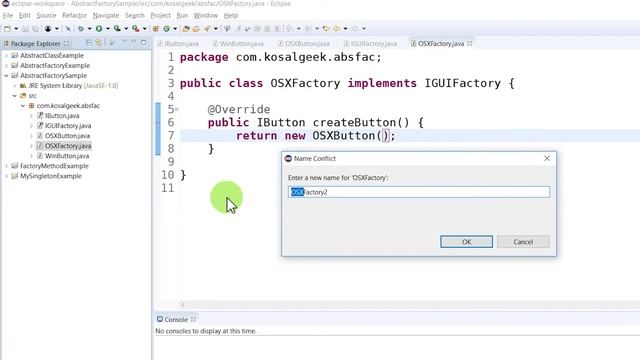Expand the AbstractFactoryExample project
Image resolution: width=640 pixels, height=360 pixels.
(6, 65)
